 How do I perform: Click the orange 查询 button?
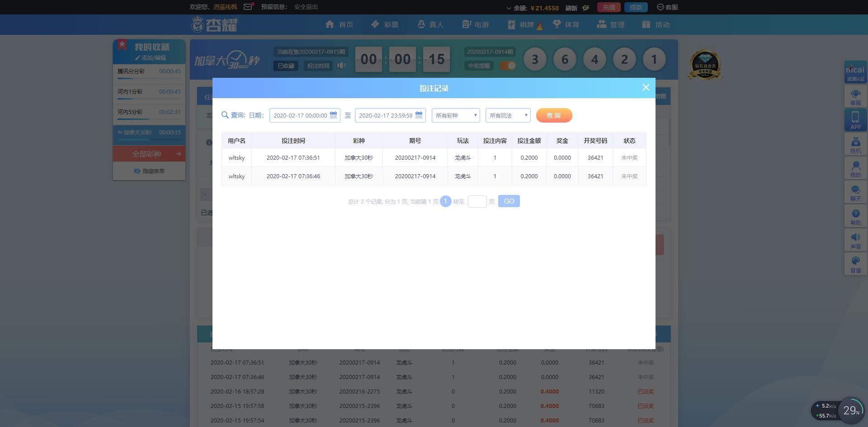tap(554, 115)
